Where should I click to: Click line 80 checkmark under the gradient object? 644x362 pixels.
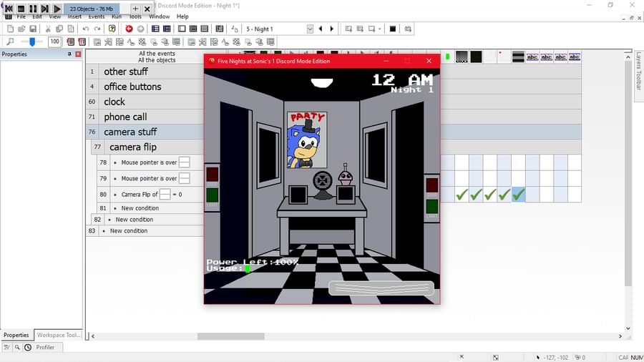[x=462, y=195]
